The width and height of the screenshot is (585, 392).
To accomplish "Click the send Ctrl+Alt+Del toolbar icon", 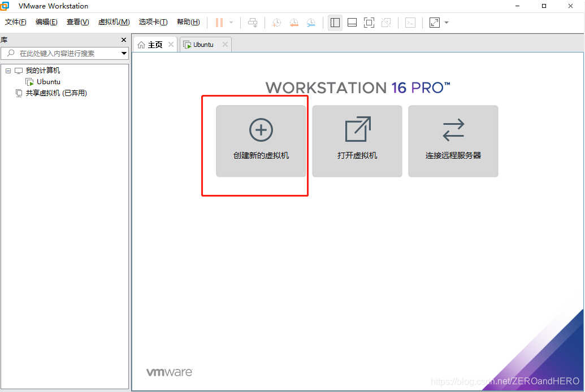I will point(253,23).
